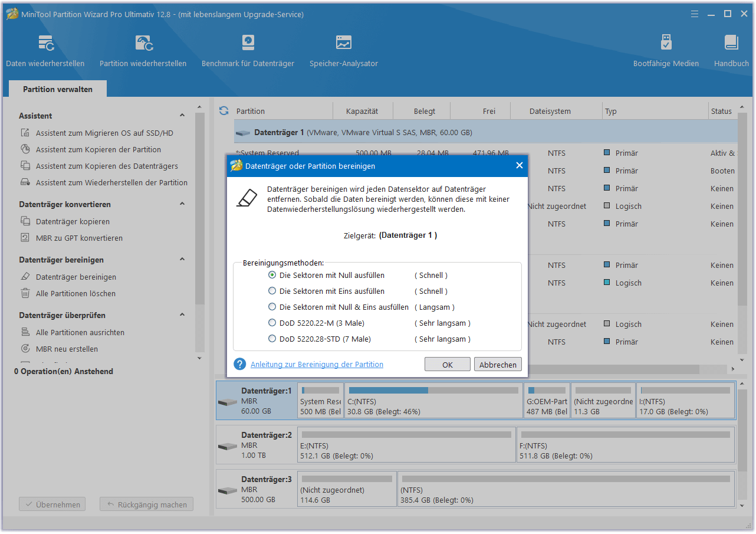Click Abbrechen to cancel wipe
Screen dimensions: 756x534
(x=498, y=365)
